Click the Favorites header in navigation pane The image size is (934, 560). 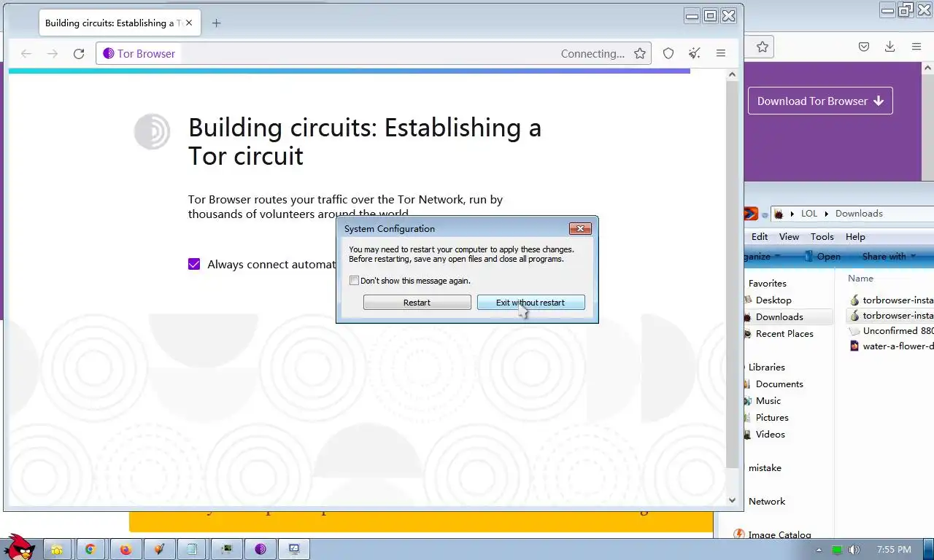click(x=767, y=283)
